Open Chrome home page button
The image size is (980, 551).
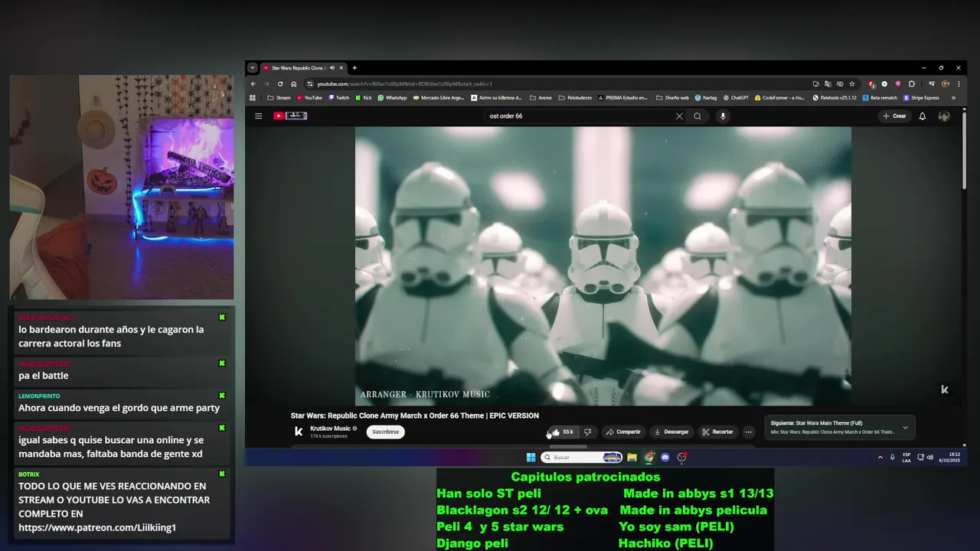coord(293,84)
